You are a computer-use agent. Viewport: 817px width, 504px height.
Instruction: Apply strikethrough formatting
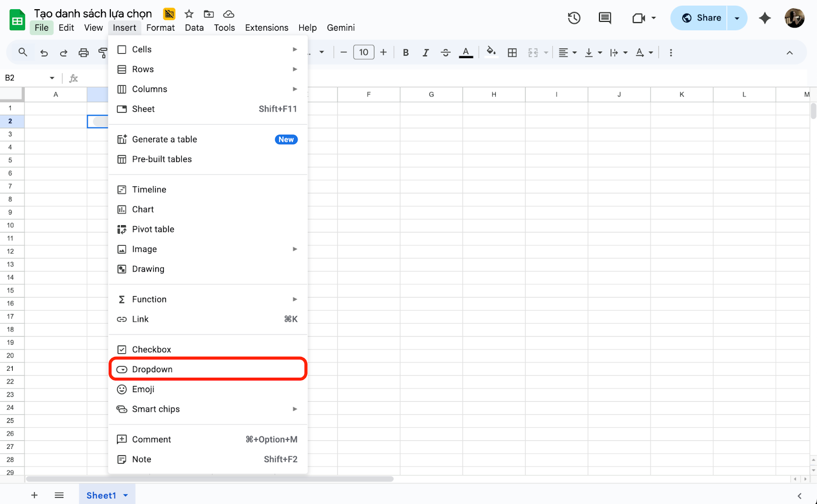click(x=445, y=53)
